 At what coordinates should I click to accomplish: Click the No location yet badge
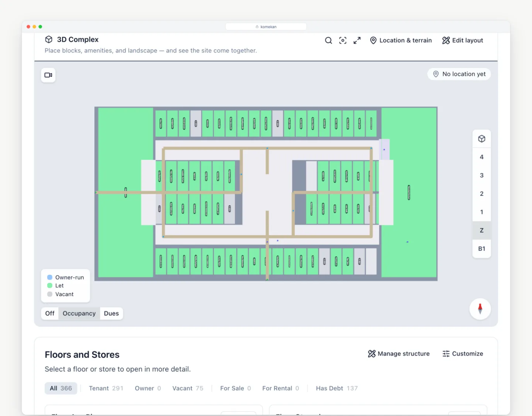[x=459, y=74]
